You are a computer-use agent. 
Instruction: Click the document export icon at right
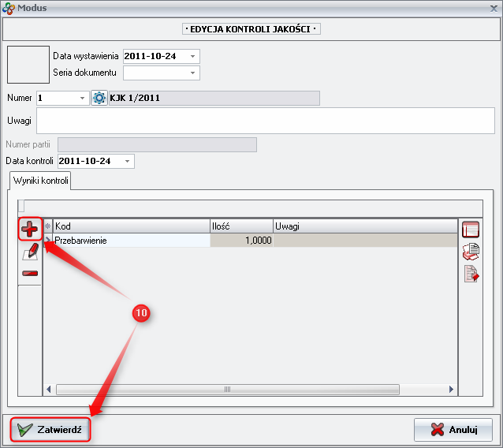pyautogui.click(x=471, y=274)
